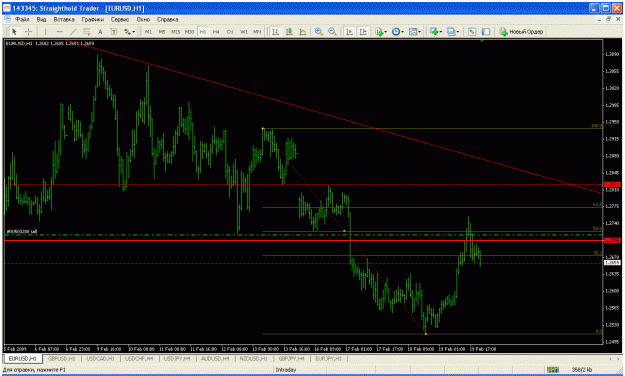The image size is (625, 376).
Task: Select the trendline drawing tool
Action: point(73,32)
